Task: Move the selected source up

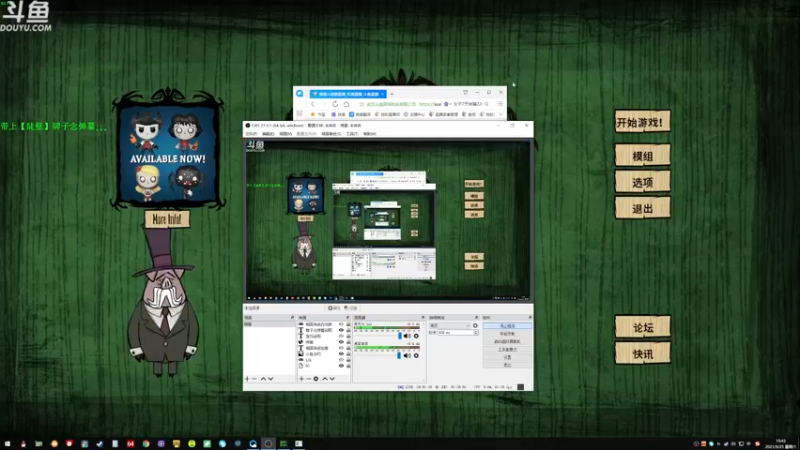Action: [x=325, y=379]
